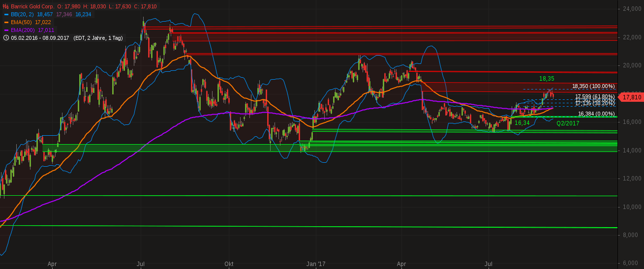Click the orange EMA(50) legend swatch
644x269 pixels.
tap(6, 22)
